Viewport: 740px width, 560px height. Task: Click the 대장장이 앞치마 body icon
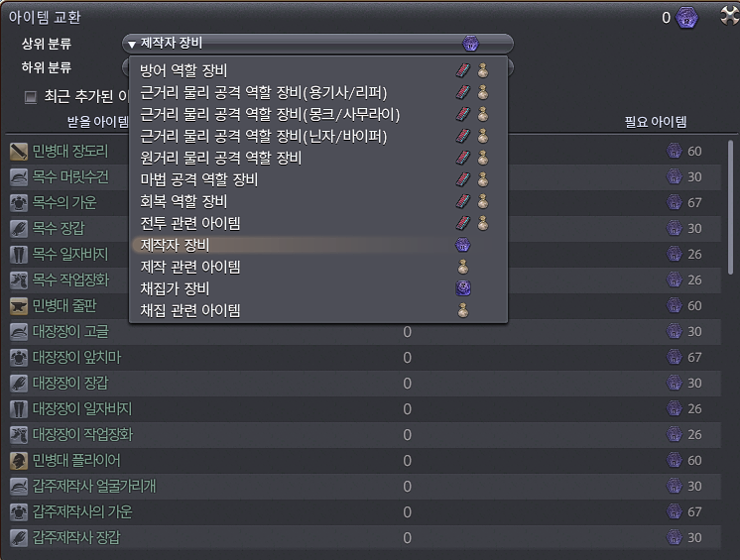pyautogui.click(x=19, y=358)
